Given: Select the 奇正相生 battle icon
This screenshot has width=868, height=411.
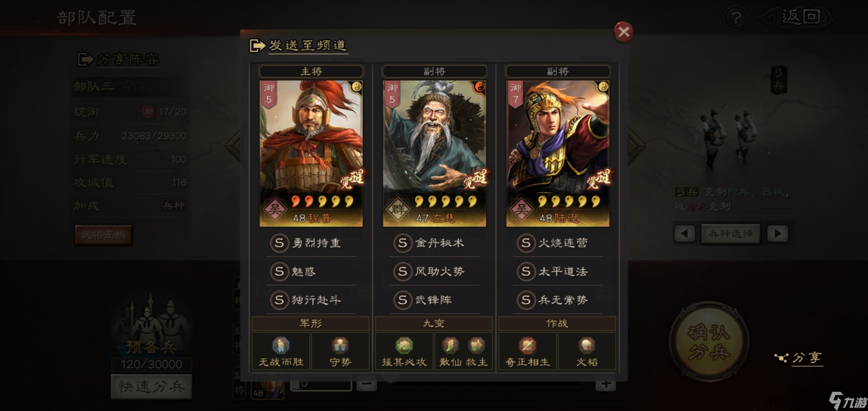Looking at the screenshot, I should click(x=527, y=345).
